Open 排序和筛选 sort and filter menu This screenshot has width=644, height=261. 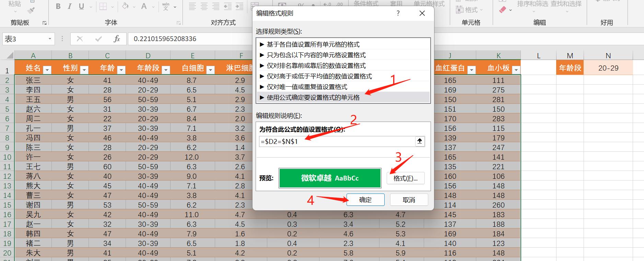(x=533, y=4)
